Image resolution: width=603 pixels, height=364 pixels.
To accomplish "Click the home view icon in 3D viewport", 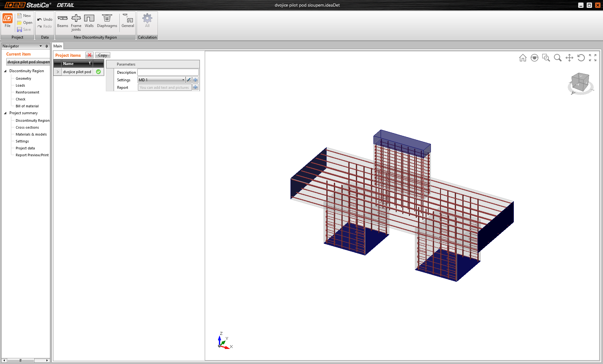I will [523, 58].
